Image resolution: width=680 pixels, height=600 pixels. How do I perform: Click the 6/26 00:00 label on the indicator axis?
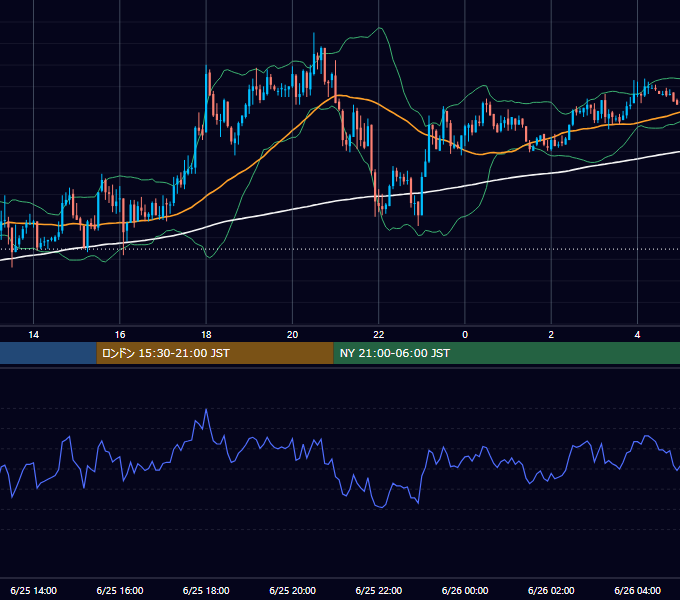click(465, 590)
